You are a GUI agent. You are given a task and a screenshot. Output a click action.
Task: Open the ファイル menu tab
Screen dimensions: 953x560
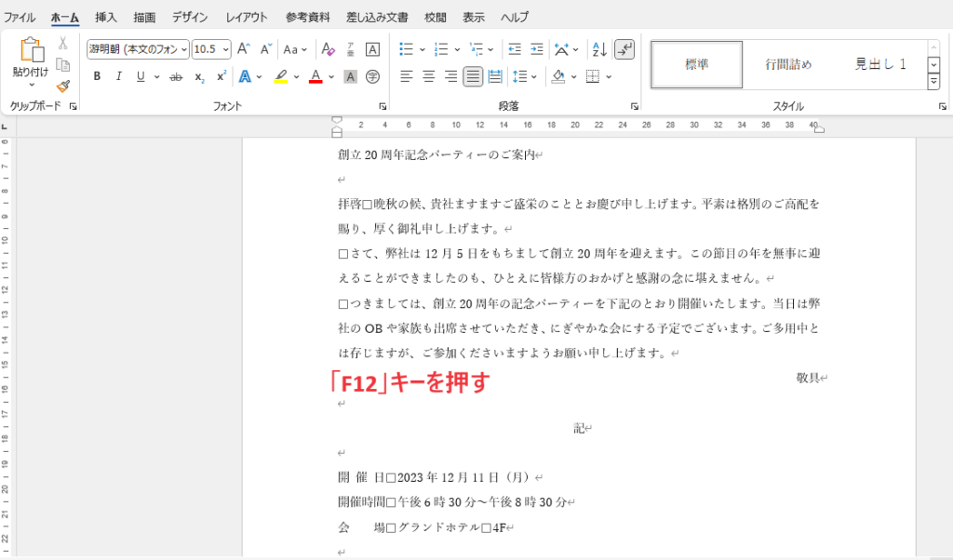pos(20,18)
